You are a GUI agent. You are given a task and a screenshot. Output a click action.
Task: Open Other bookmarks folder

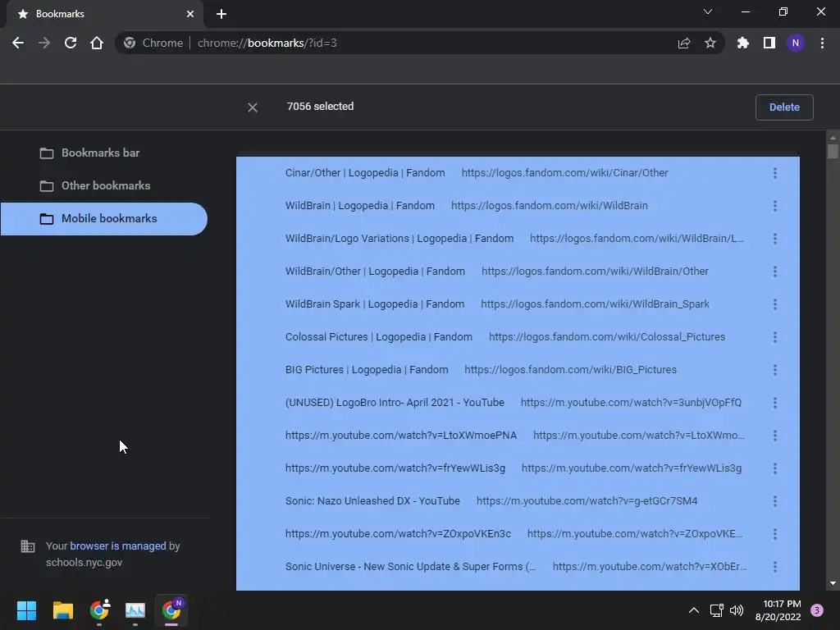[x=106, y=186]
